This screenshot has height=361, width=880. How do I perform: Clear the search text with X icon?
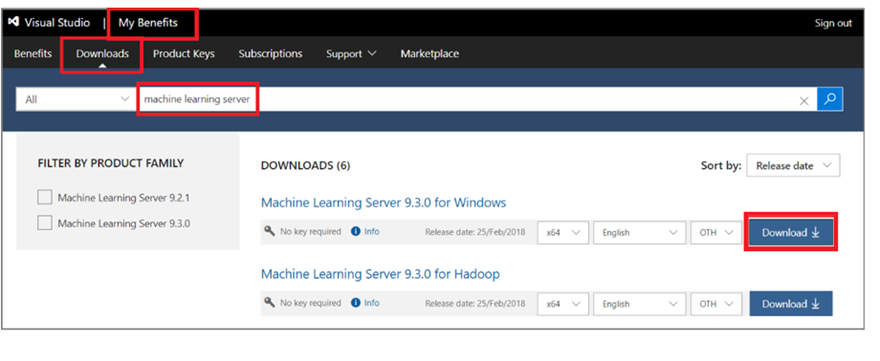click(804, 100)
